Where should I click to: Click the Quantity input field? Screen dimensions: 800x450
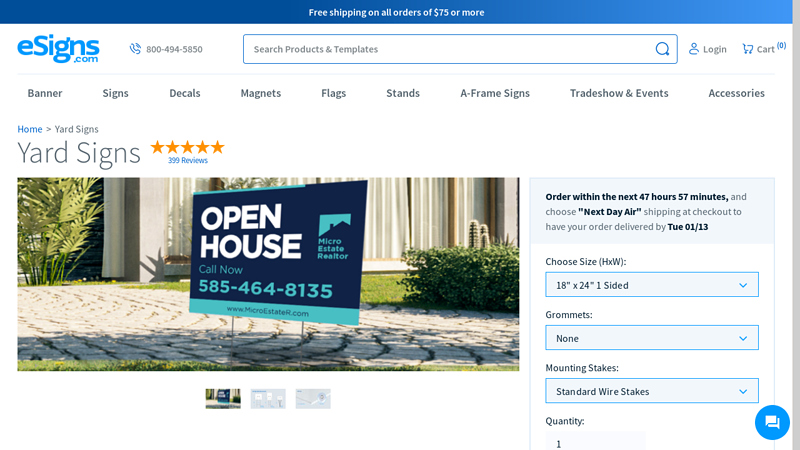click(595, 443)
